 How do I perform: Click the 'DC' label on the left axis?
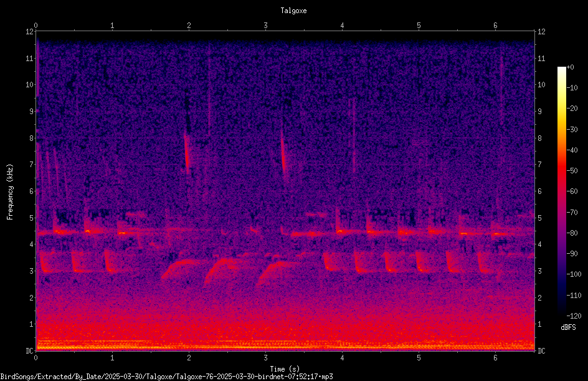30,351
